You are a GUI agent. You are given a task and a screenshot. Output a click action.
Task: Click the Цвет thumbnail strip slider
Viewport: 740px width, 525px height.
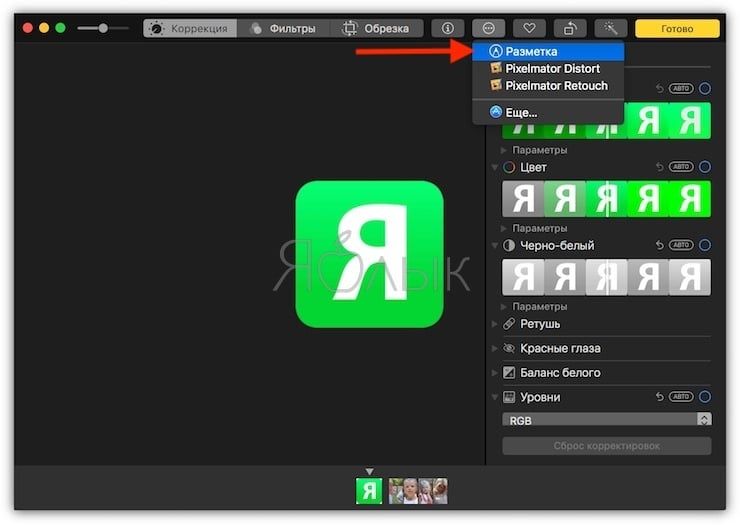pos(606,199)
